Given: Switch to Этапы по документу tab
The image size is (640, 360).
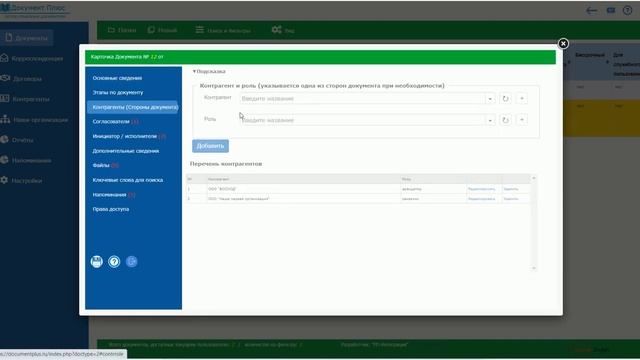Looking at the screenshot, I should pyautogui.click(x=118, y=93).
